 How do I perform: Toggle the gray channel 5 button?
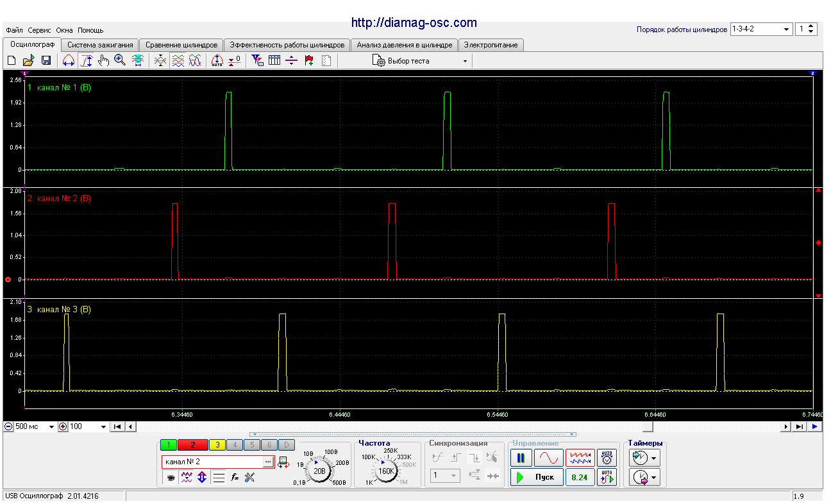[252, 445]
